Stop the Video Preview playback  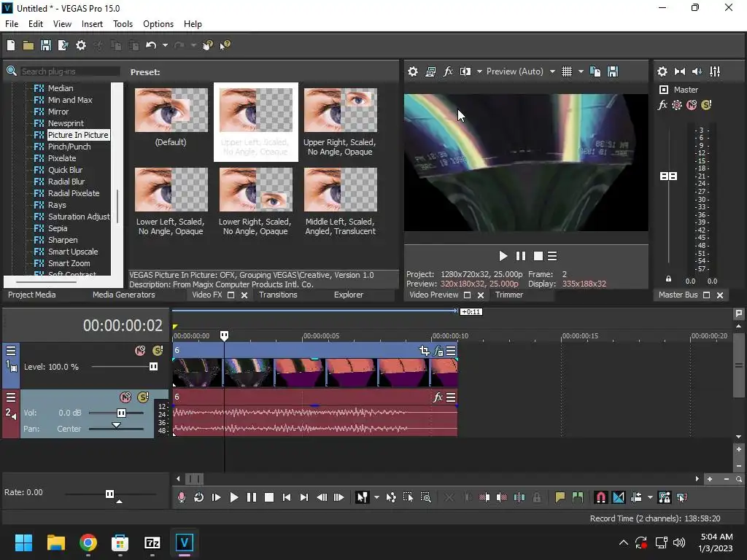point(538,256)
